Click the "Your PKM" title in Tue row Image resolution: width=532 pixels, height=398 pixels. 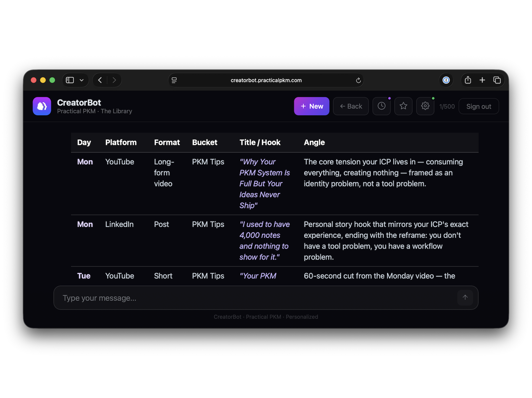point(258,276)
